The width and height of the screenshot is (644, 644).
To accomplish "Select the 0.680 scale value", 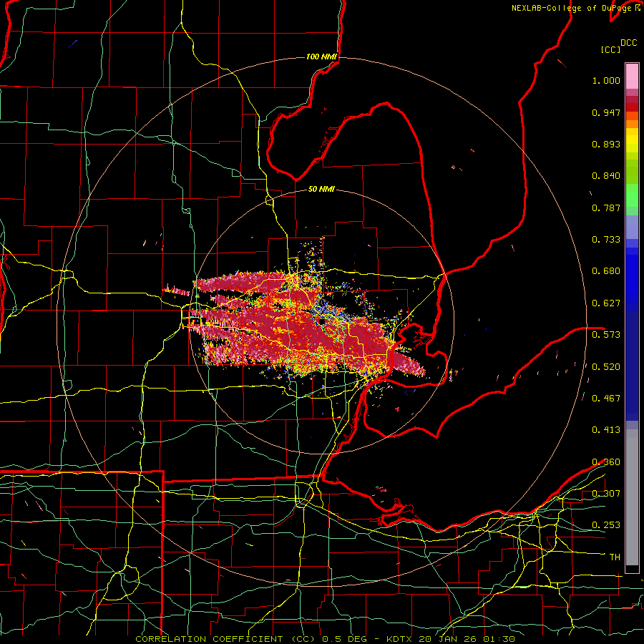I will (x=606, y=271).
